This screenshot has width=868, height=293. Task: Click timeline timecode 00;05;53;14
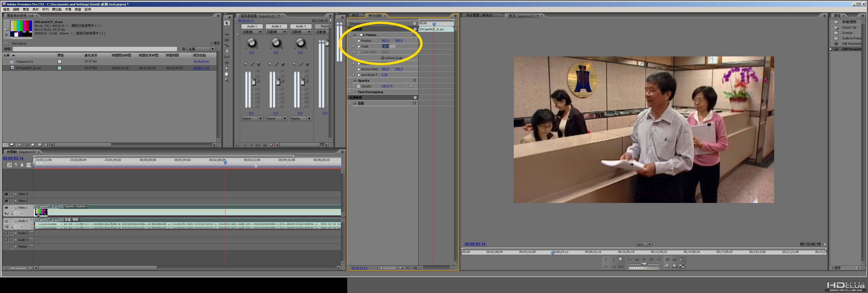pyautogui.click(x=13, y=158)
